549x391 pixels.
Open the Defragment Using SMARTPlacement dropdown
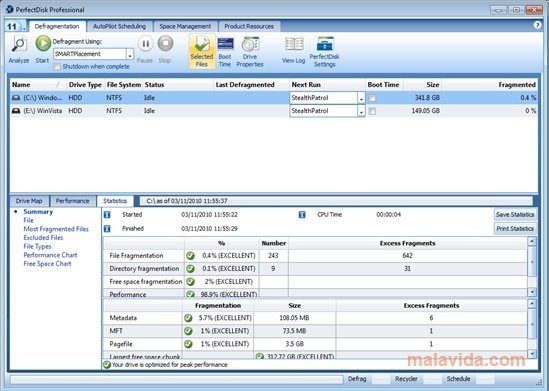(x=130, y=54)
